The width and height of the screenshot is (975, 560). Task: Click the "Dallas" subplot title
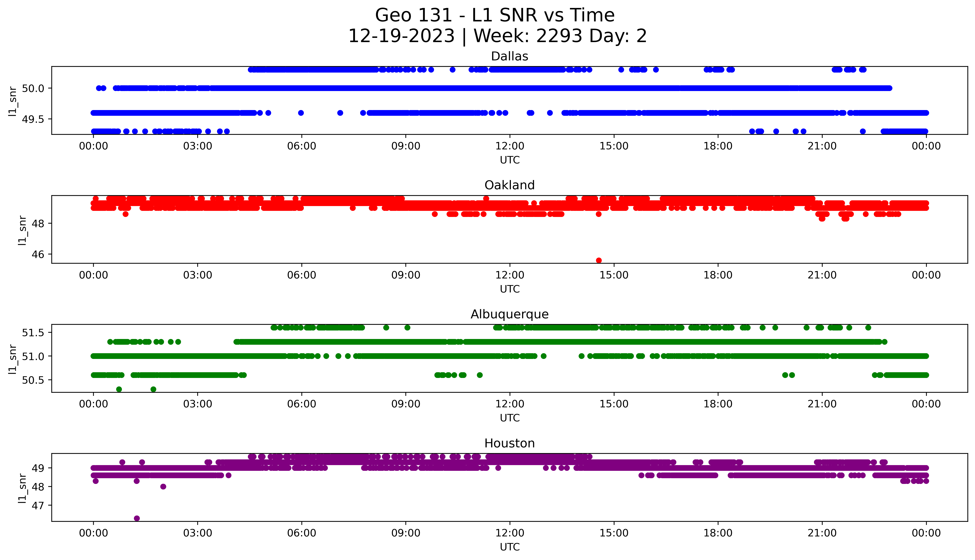tap(510, 56)
